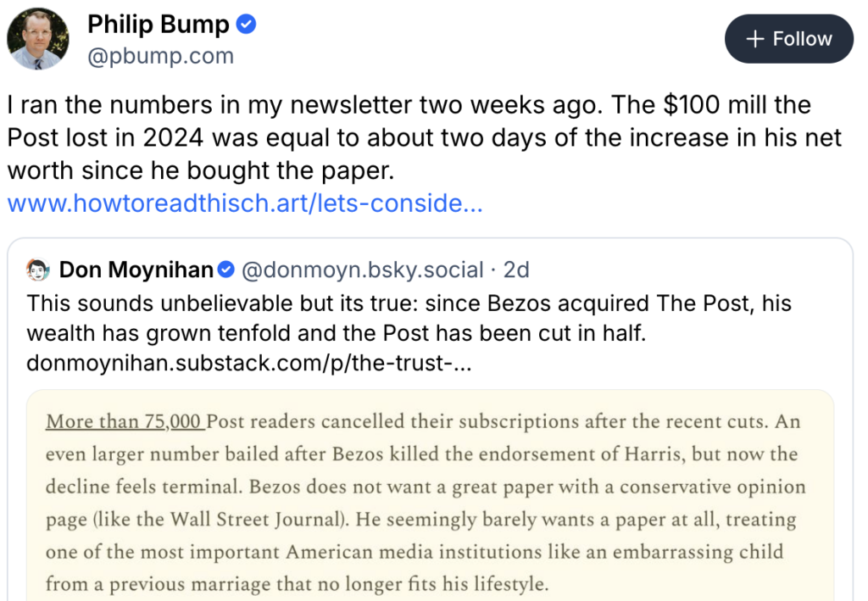Click Philip Bump's blue verified badge
Viewport: 868px width, 601px height.
[247, 25]
